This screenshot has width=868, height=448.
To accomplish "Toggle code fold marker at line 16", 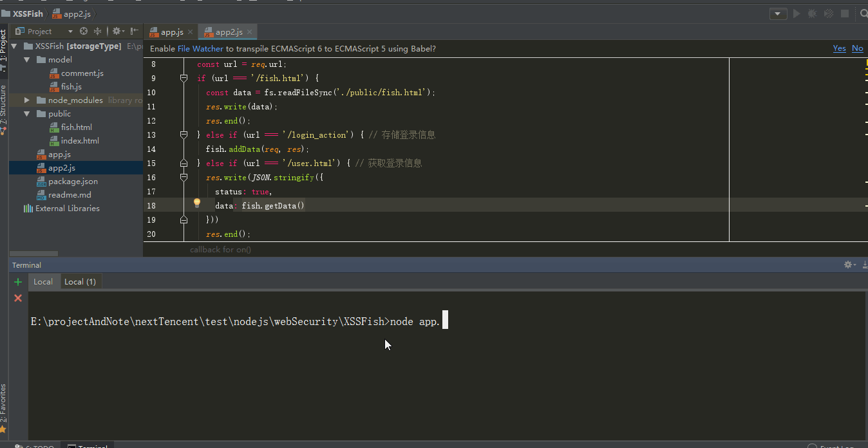I will [184, 177].
